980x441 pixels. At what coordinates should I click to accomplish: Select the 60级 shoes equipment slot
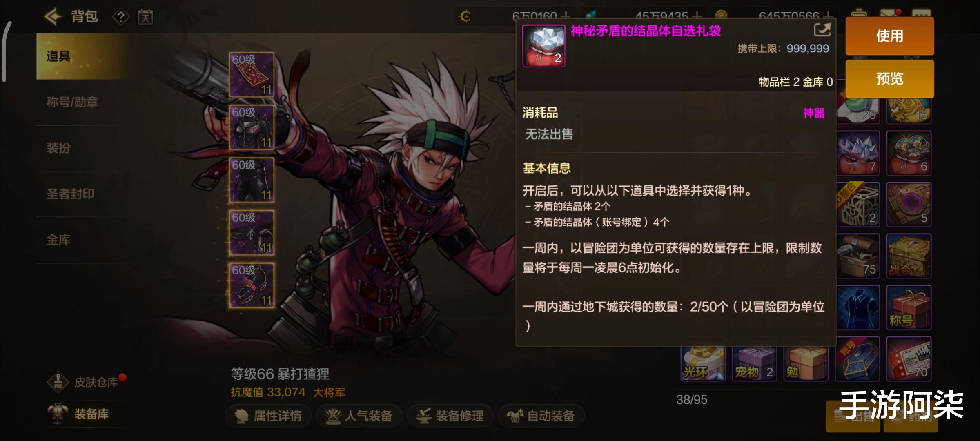click(252, 285)
